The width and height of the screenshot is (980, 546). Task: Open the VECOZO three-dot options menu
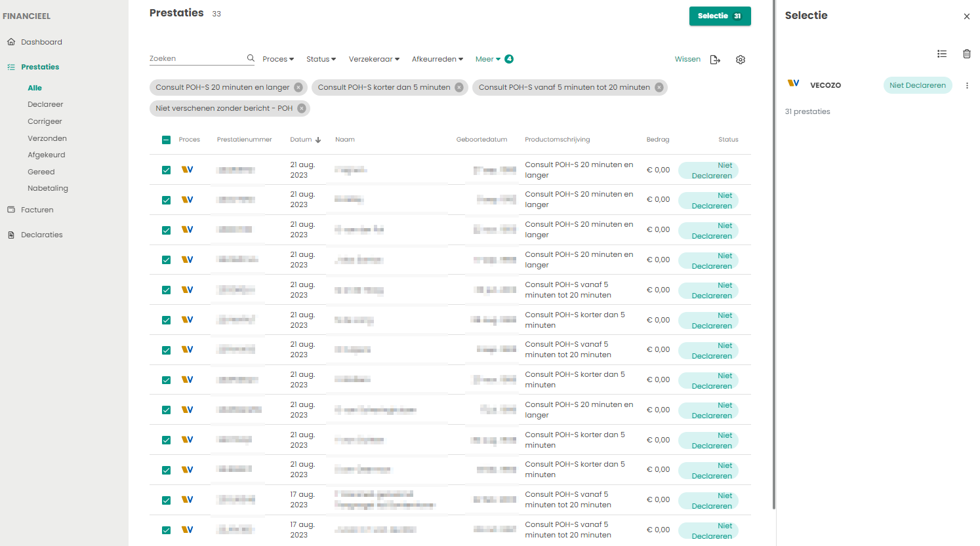[x=967, y=85]
